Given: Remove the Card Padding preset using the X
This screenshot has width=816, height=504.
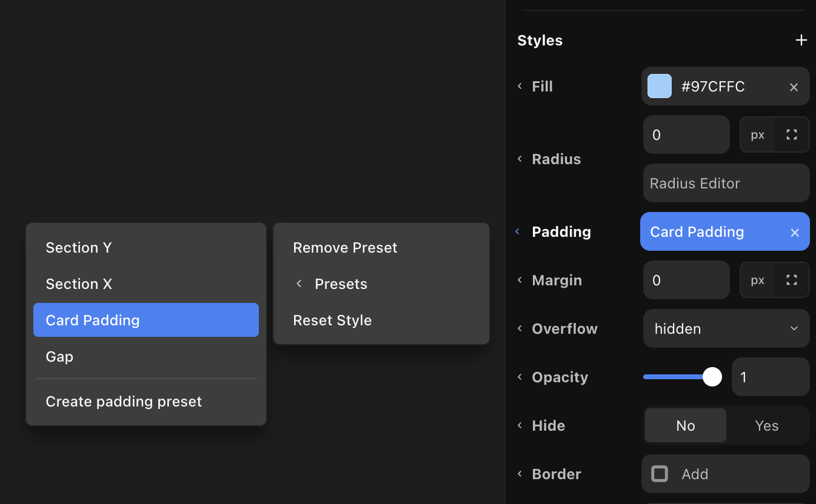Looking at the screenshot, I should (x=795, y=233).
